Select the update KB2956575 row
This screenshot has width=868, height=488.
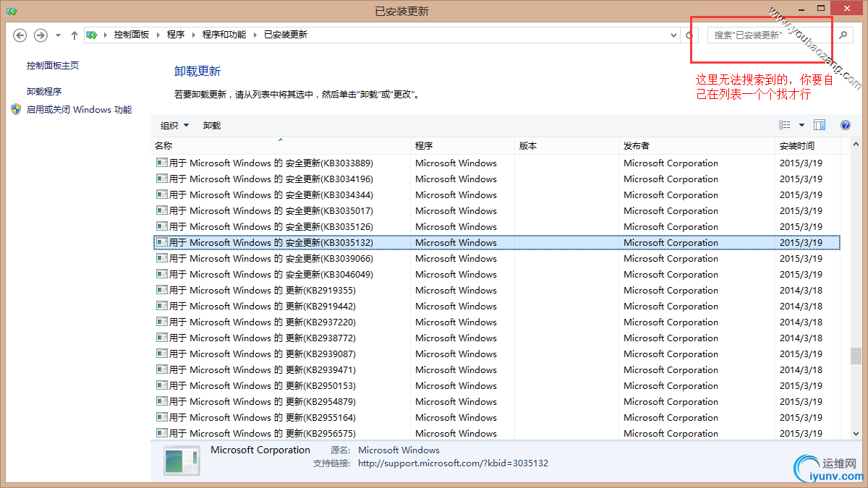[x=497, y=432]
